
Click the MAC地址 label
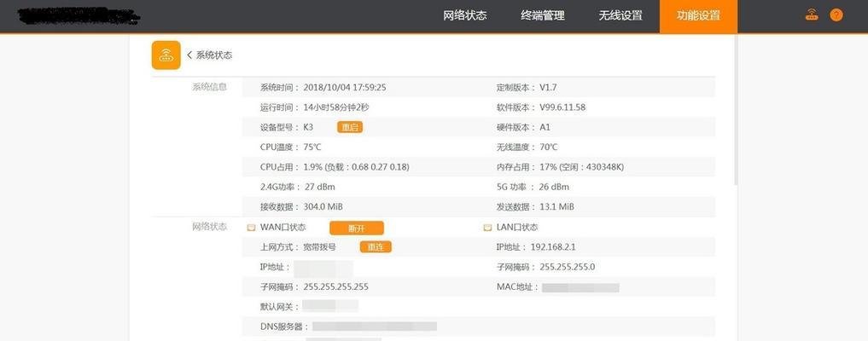click(x=517, y=286)
